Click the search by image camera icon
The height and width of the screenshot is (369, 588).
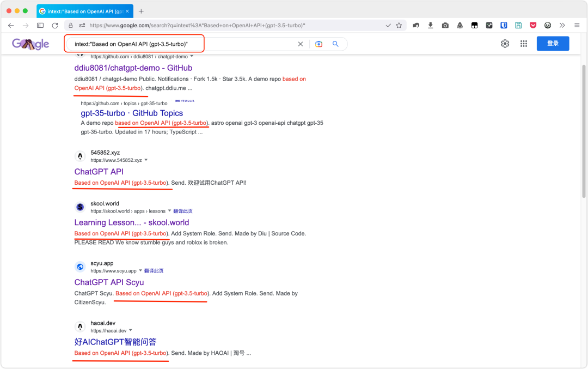318,44
